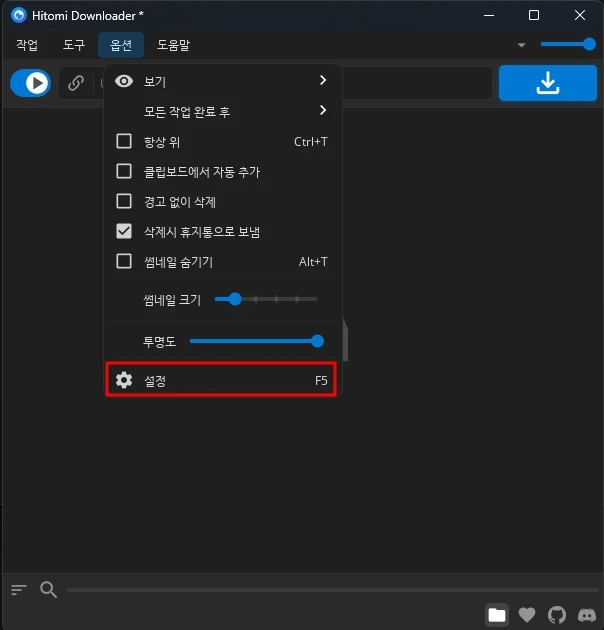Click the scrollbar beside the options menu
The height and width of the screenshot is (630, 604).
(x=345, y=340)
